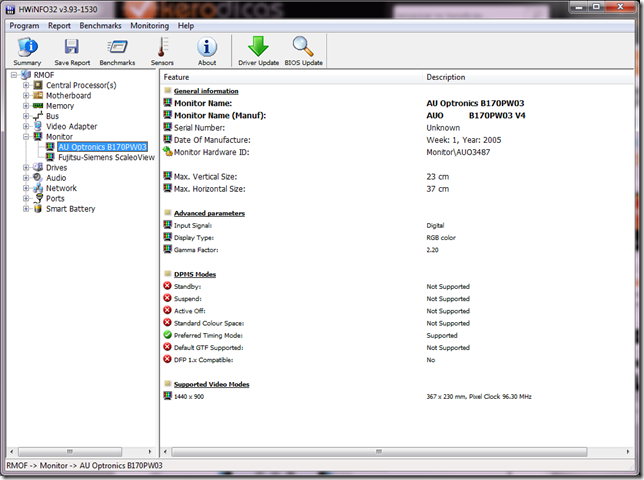Open the Benchmarks toolbar icon
This screenshot has height=480, width=644.
tap(117, 46)
